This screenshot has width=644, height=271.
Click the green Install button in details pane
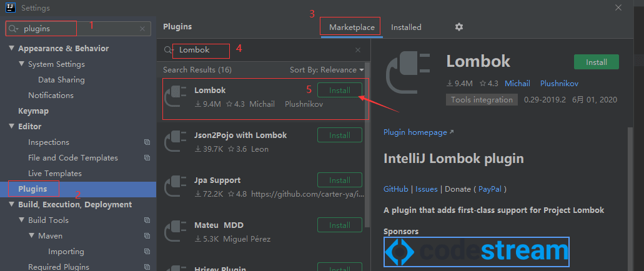tap(597, 62)
